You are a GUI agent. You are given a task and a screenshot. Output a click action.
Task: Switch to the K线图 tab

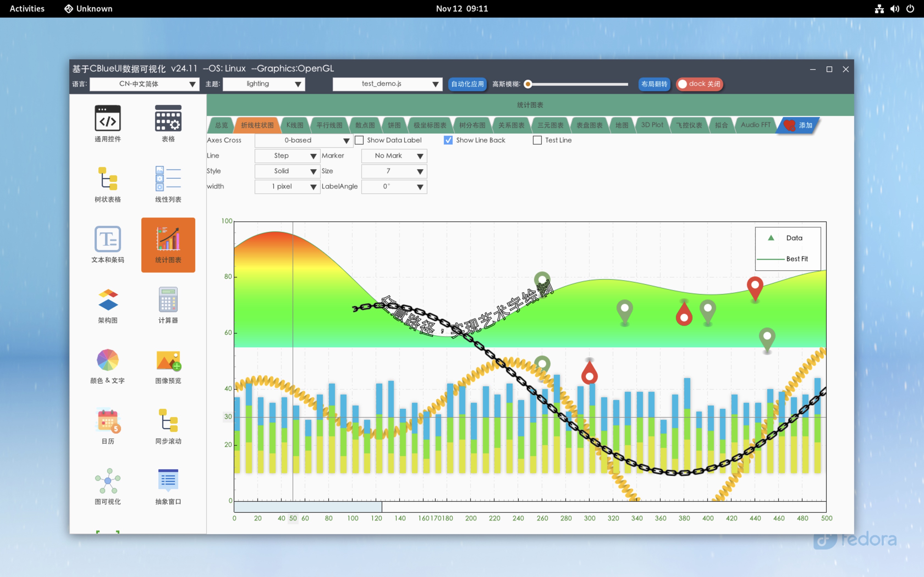click(294, 125)
